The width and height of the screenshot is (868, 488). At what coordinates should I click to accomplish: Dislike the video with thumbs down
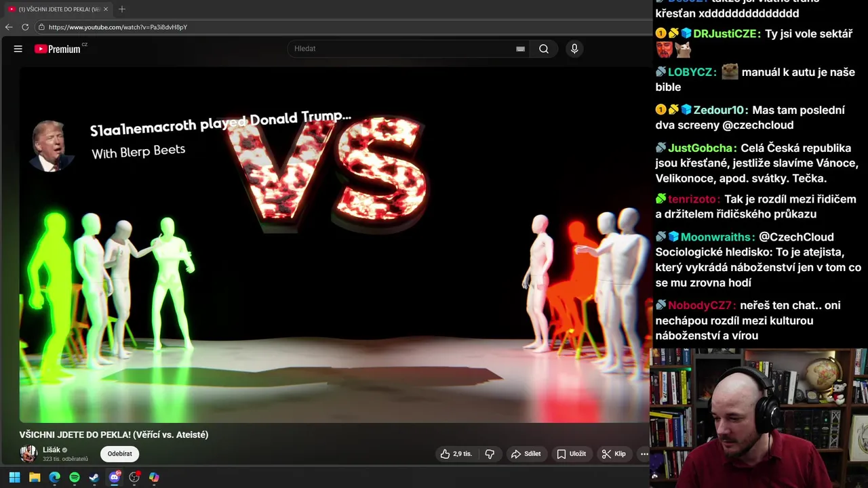pyautogui.click(x=490, y=454)
